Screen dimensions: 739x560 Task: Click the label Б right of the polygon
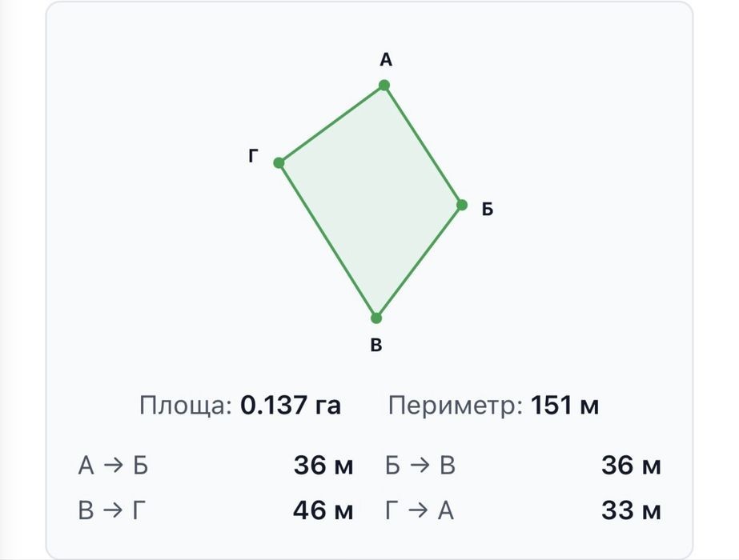pyautogui.click(x=488, y=209)
